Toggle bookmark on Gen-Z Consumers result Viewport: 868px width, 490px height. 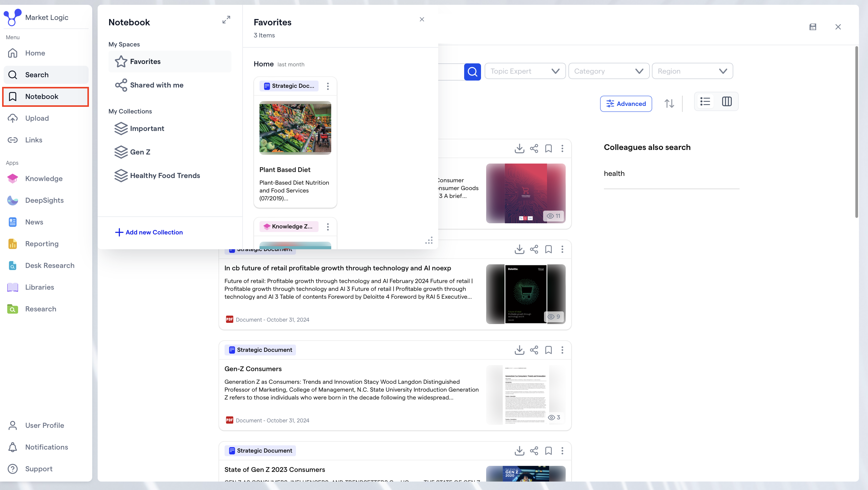point(548,350)
